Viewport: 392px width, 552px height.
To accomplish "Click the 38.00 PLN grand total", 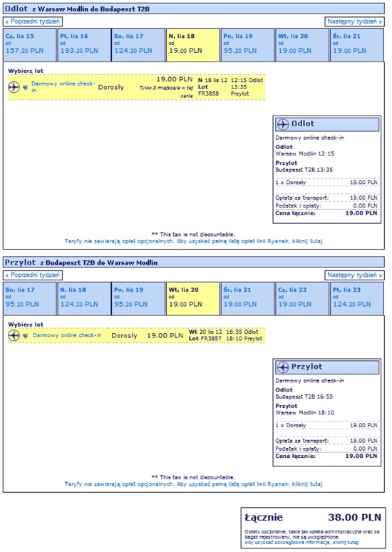I will (x=355, y=517).
